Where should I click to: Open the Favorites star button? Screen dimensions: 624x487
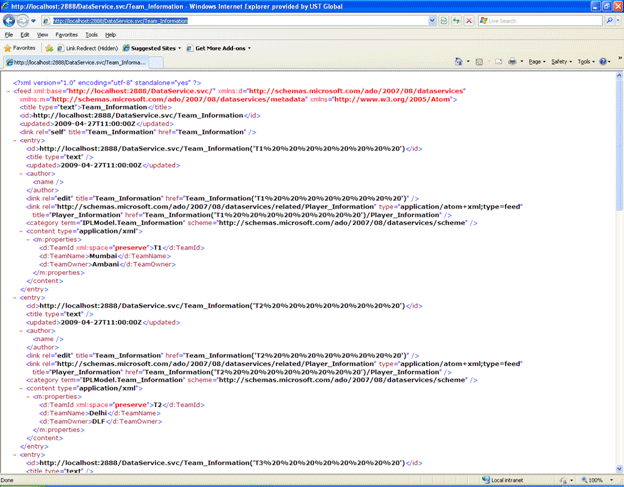20,48
